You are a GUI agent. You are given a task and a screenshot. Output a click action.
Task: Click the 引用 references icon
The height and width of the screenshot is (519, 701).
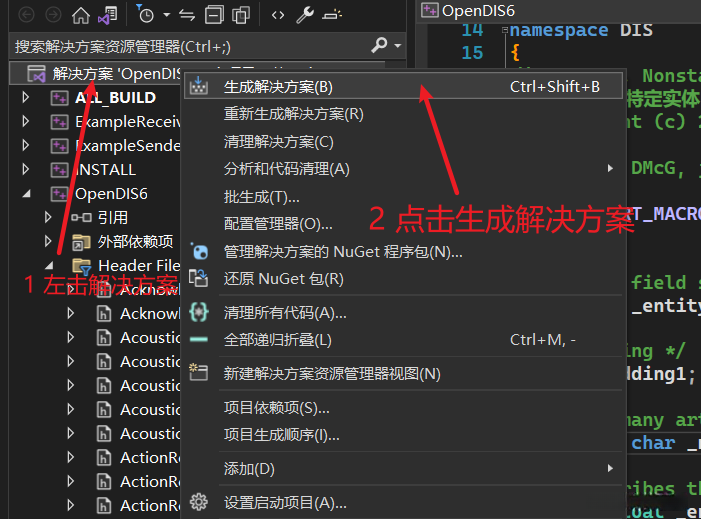[81, 218]
